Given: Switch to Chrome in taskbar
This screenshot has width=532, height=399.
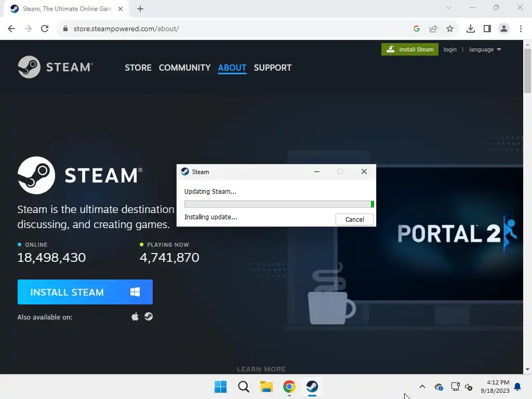Looking at the screenshot, I should coord(289,387).
